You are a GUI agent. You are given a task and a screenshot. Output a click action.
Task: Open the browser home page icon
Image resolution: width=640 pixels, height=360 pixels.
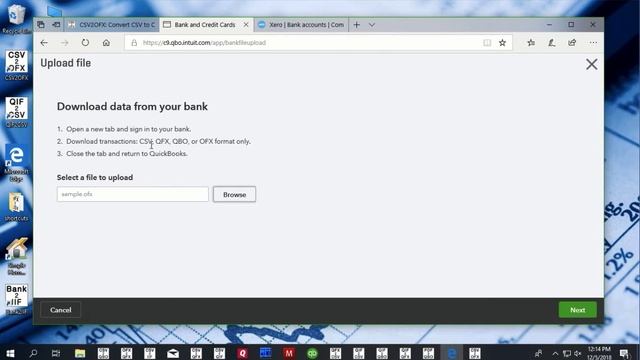click(x=106, y=42)
